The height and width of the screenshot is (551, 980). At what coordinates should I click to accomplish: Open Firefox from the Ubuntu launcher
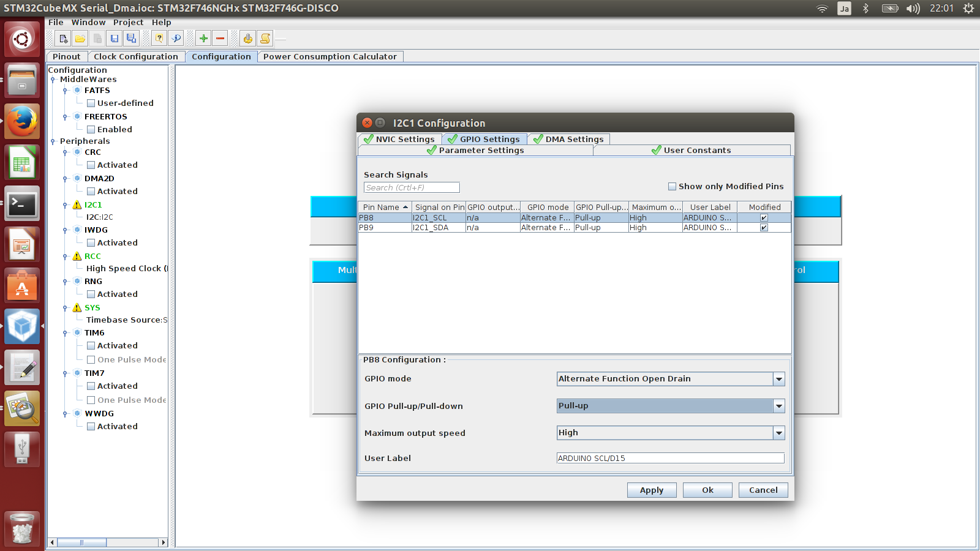[22, 121]
